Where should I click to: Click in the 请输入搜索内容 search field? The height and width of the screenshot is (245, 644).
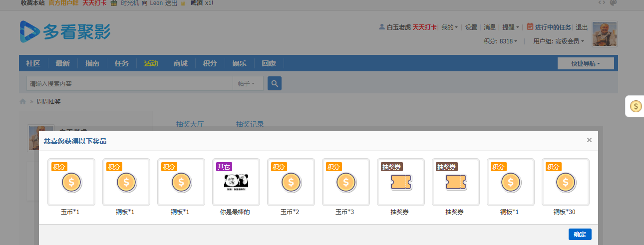[x=130, y=83]
